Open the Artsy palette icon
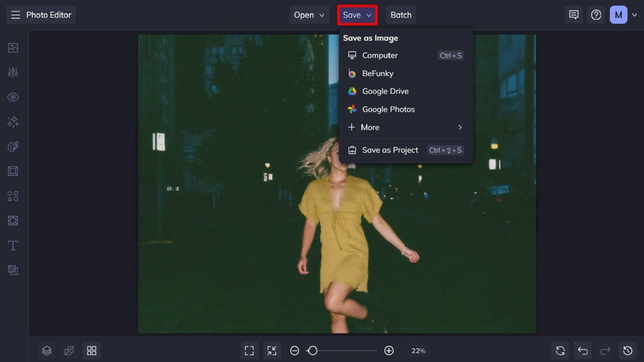Screen dimensions: 644x362 coord(13,146)
